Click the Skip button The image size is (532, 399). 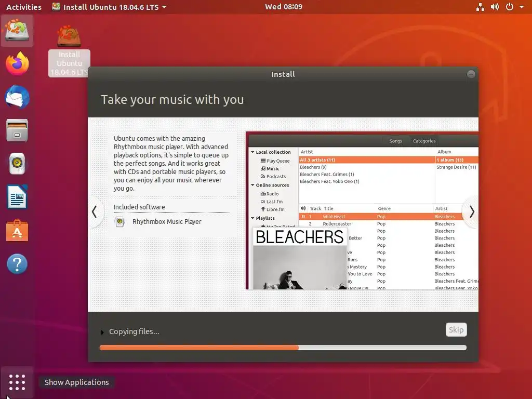(456, 330)
